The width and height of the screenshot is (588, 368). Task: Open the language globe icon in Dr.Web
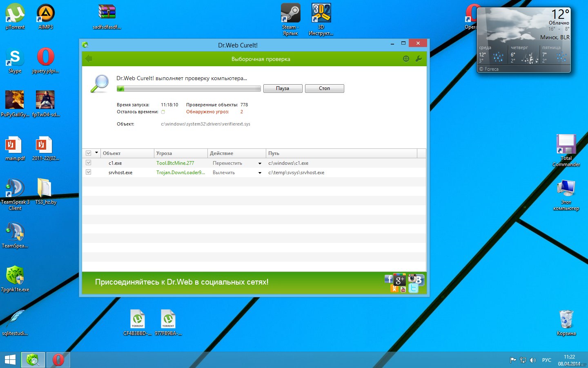pos(406,59)
